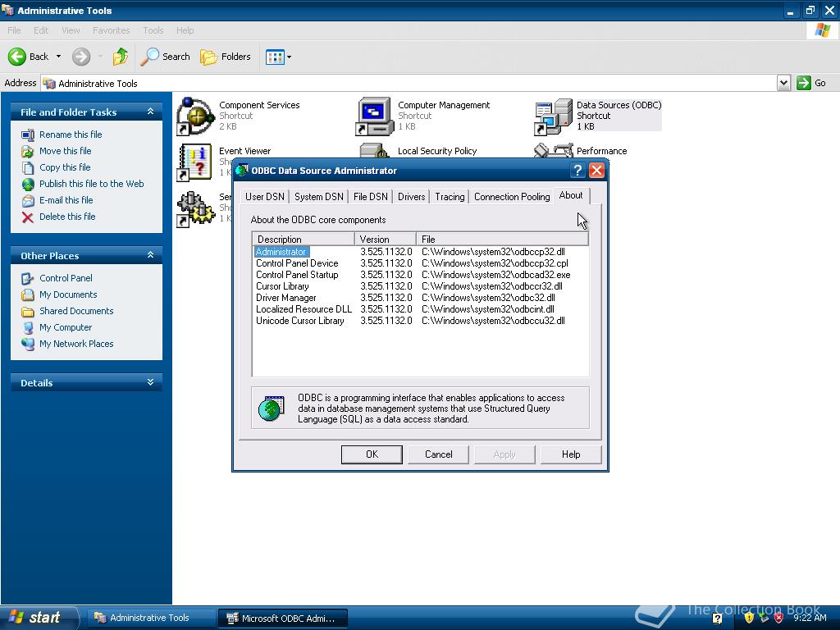Select the Driver Manager row

421,298
